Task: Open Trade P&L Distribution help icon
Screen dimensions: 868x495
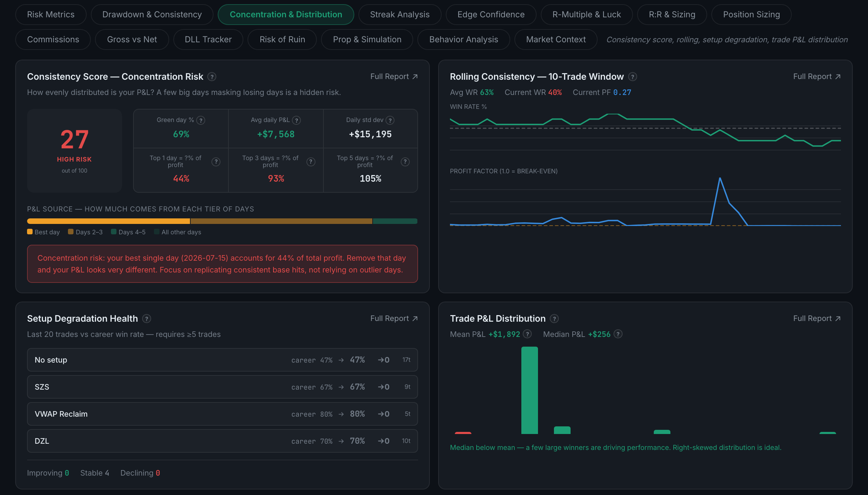Action: click(x=554, y=319)
